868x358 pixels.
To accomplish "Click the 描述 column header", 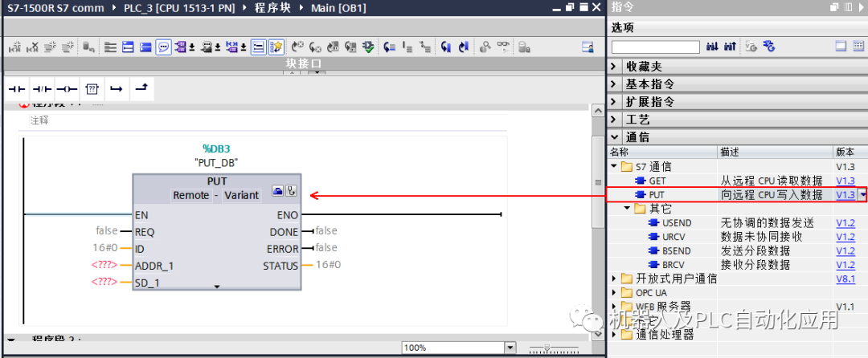I will pos(775,152).
